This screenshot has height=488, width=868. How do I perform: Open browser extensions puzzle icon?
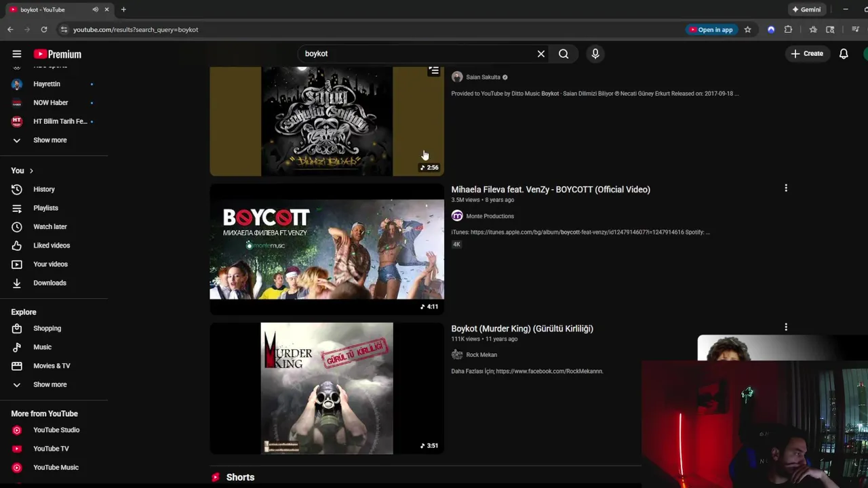(x=788, y=30)
